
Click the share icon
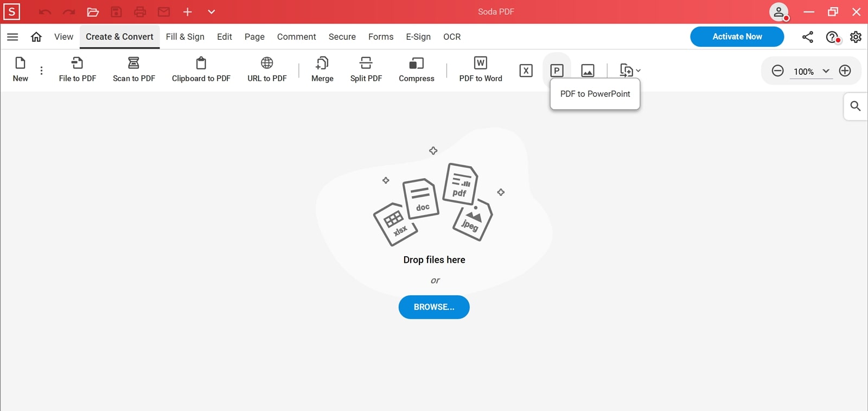[x=808, y=37]
